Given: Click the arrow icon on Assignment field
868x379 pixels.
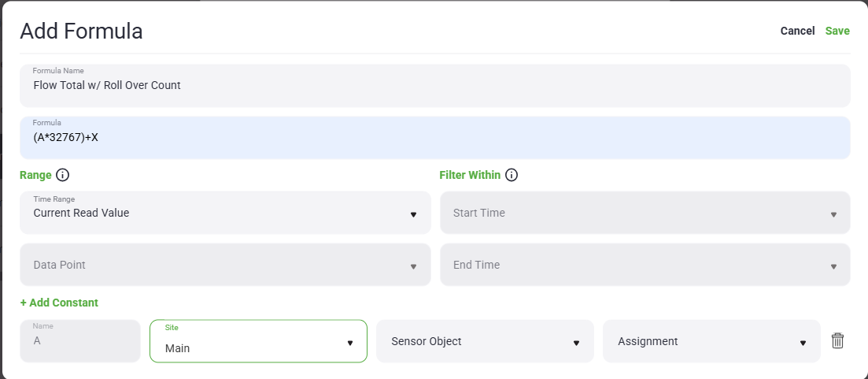Looking at the screenshot, I should tap(803, 343).
